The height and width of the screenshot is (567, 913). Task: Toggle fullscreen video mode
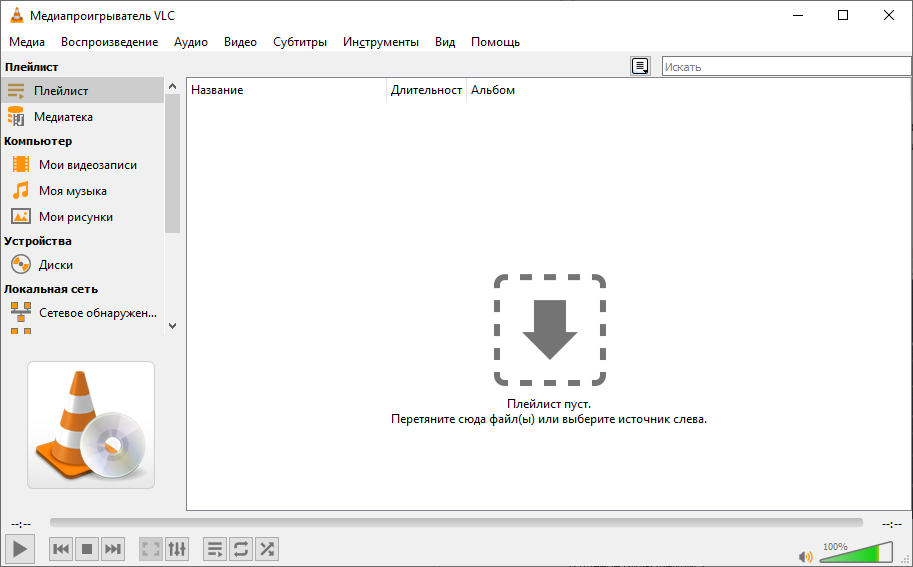(151, 548)
